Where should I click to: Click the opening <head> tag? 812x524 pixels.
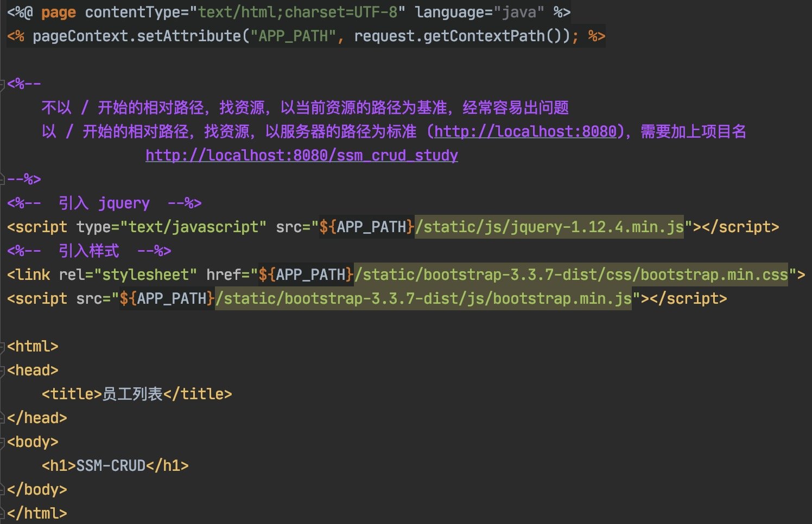coord(33,370)
